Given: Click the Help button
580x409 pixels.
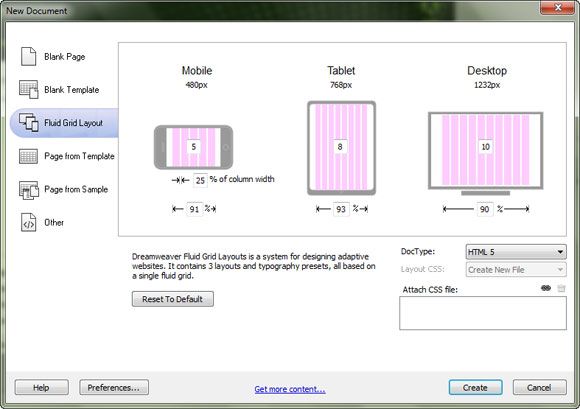Looking at the screenshot, I should tap(41, 388).
